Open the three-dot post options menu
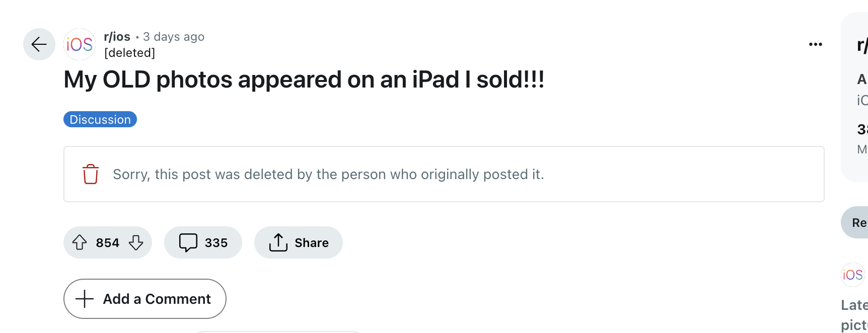Screen dimensions: 868x333 click(815, 44)
